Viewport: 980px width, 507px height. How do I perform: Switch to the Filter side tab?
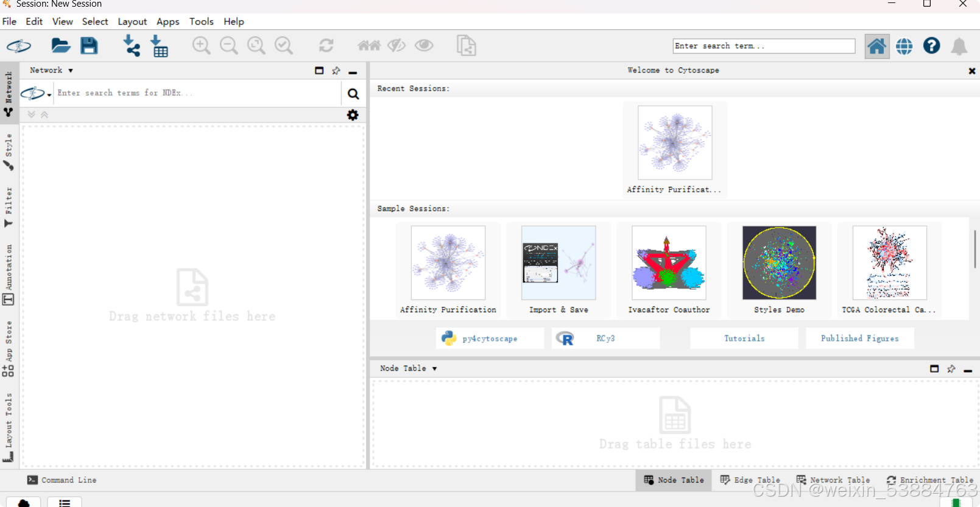[x=9, y=208]
